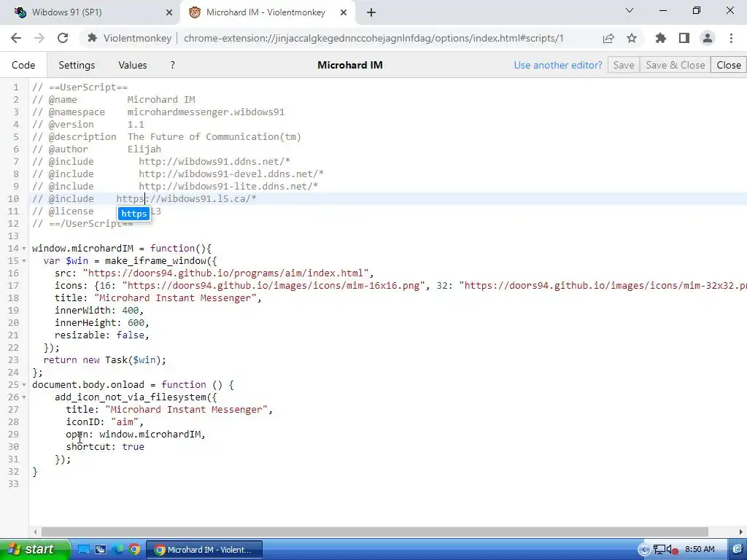This screenshot has height=560, width=747.
Task: Open Chrome's three-dot menu
Action: click(731, 38)
